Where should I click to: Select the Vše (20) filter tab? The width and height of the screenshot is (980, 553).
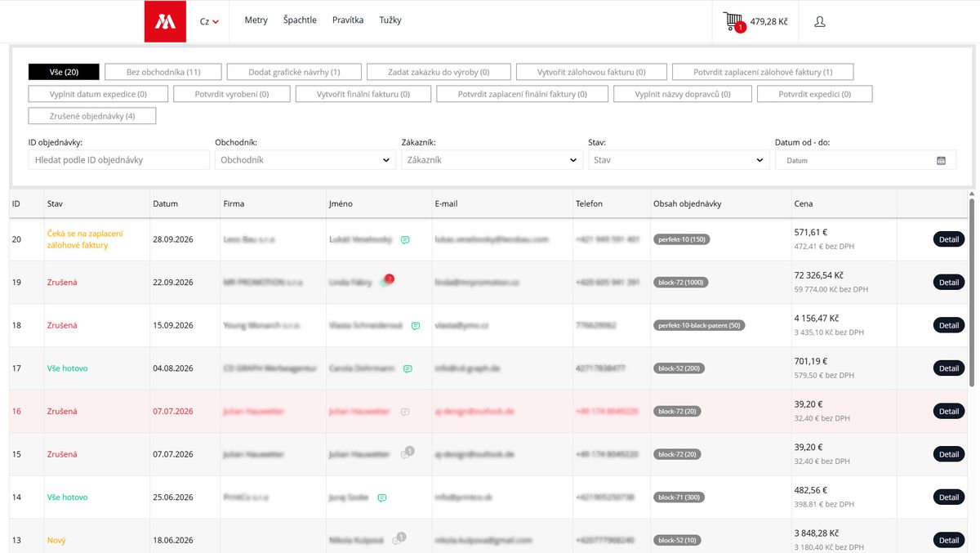click(x=64, y=72)
